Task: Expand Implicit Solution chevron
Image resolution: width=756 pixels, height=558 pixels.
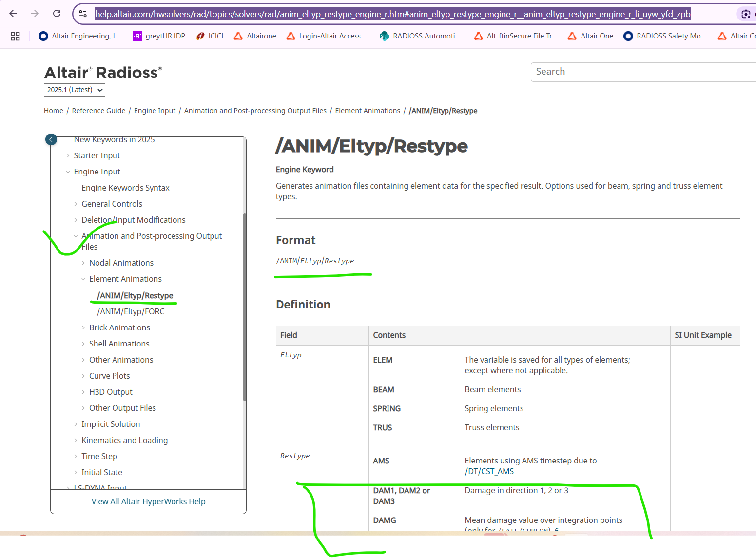Action: (x=76, y=424)
